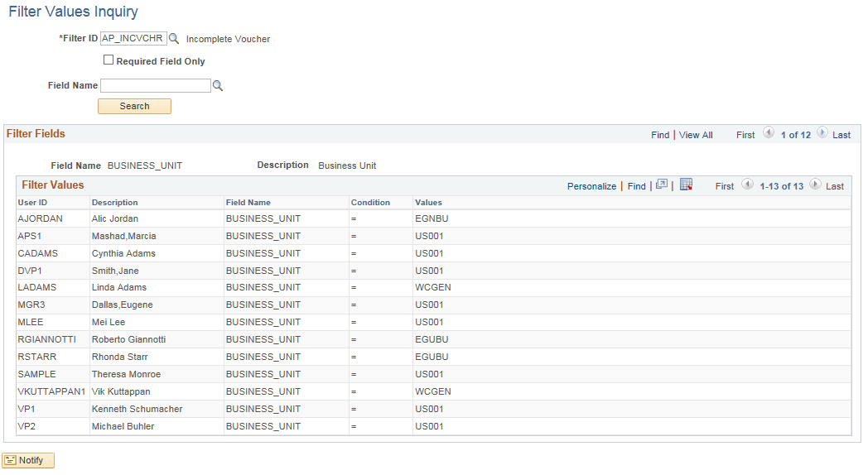
Task: Click previous arrow in Filter Values grid
Action: (x=747, y=185)
